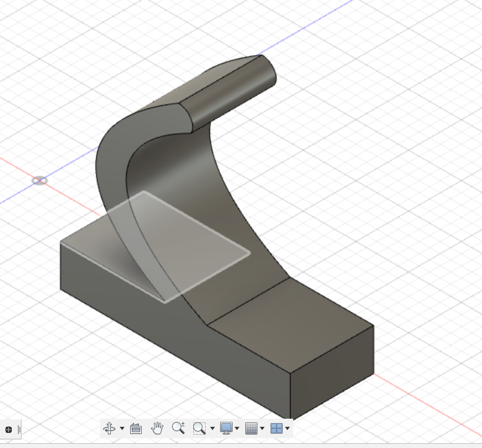This screenshot has width=482, height=448.
Task: Expand the Orbit type dropdown arrow
Action: tap(122, 428)
